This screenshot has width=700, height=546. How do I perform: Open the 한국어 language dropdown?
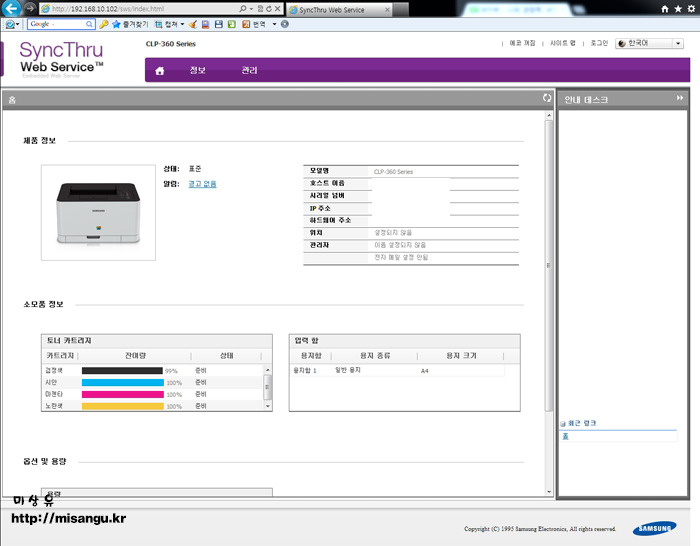pos(649,43)
